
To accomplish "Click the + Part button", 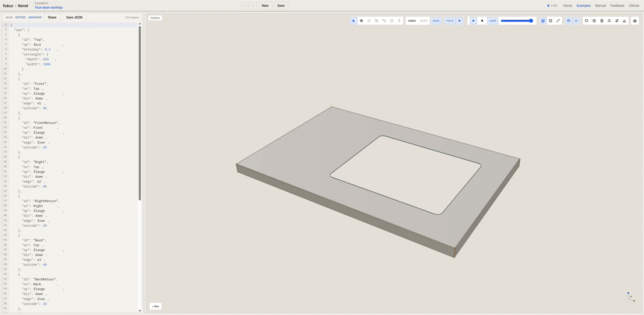I will [x=155, y=306].
